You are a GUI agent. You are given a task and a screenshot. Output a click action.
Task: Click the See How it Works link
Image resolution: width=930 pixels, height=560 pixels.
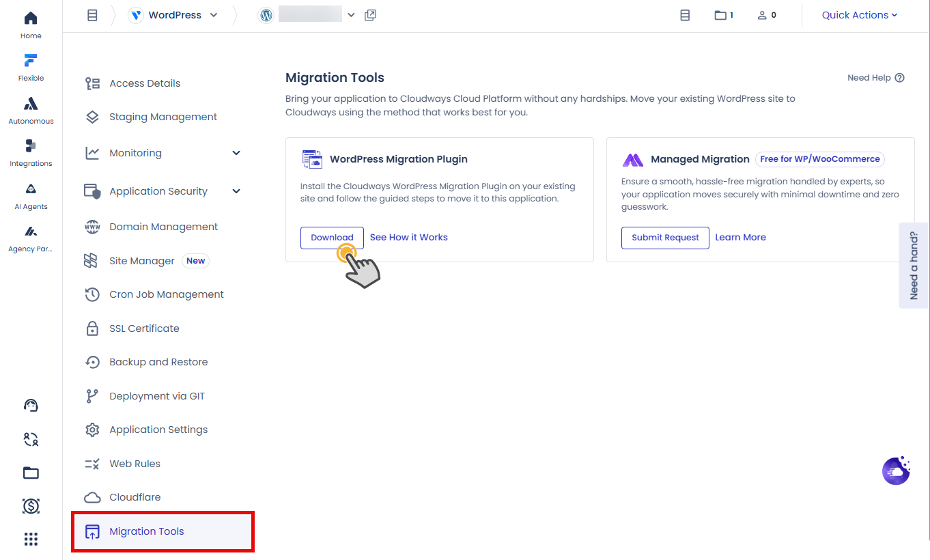tap(409, 238)
